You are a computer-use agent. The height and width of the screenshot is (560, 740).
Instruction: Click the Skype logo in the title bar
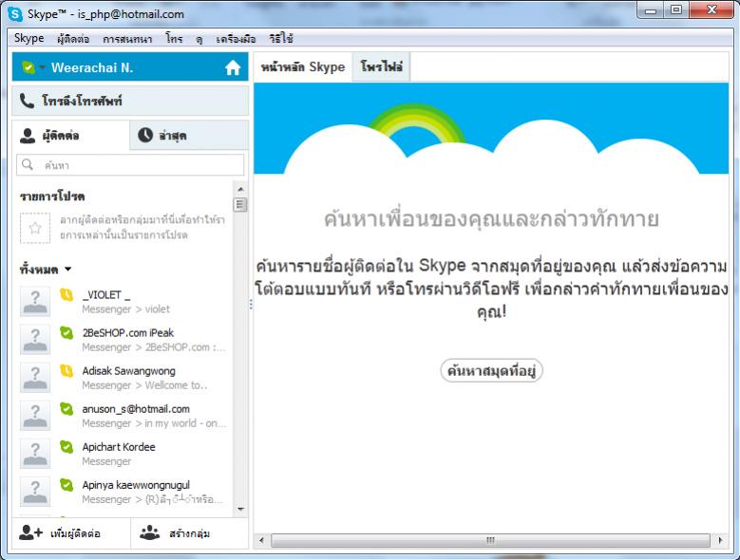click(15, 13)
